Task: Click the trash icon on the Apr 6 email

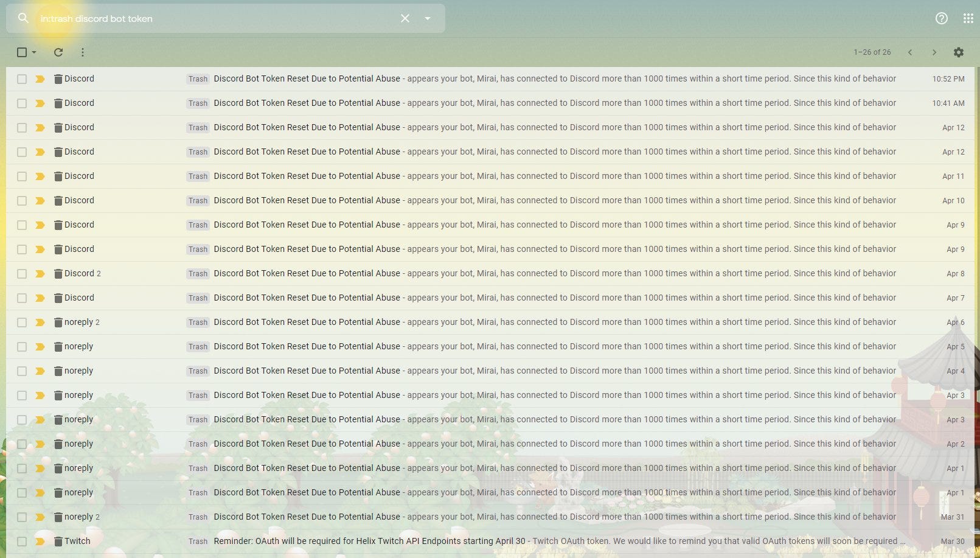Action: click(58, 323)
